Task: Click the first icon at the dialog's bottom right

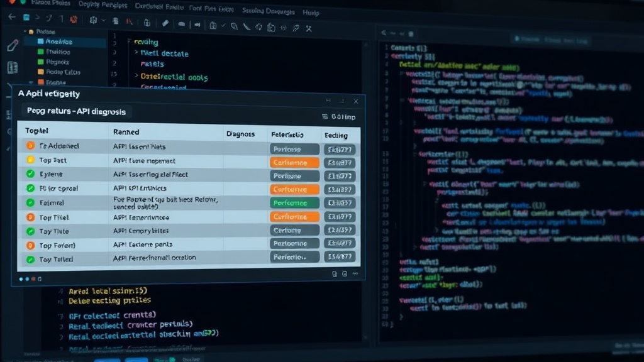Action: [335, 274]
